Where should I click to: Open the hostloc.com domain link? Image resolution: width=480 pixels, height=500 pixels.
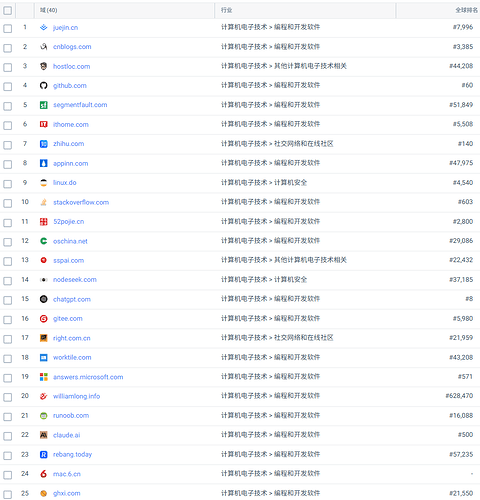72,66
